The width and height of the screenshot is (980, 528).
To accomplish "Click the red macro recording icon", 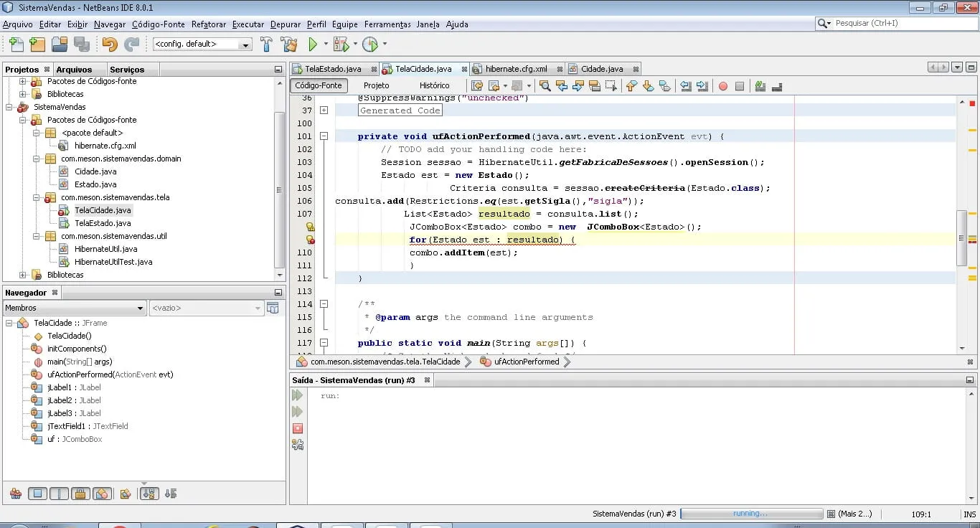I will pos(723,86).
